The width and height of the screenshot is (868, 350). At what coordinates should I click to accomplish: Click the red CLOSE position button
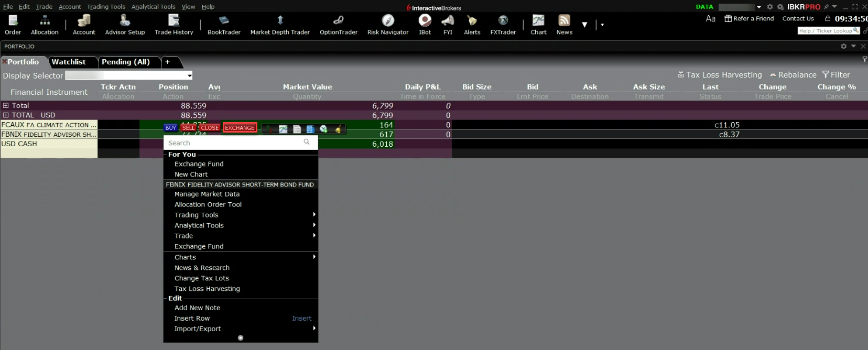[x=210, y=128]
